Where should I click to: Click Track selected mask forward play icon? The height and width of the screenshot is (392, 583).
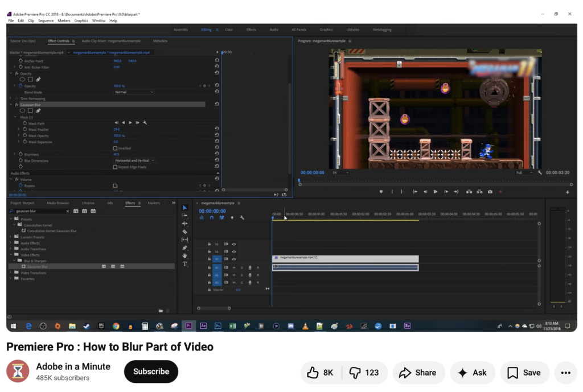[130, 123]
